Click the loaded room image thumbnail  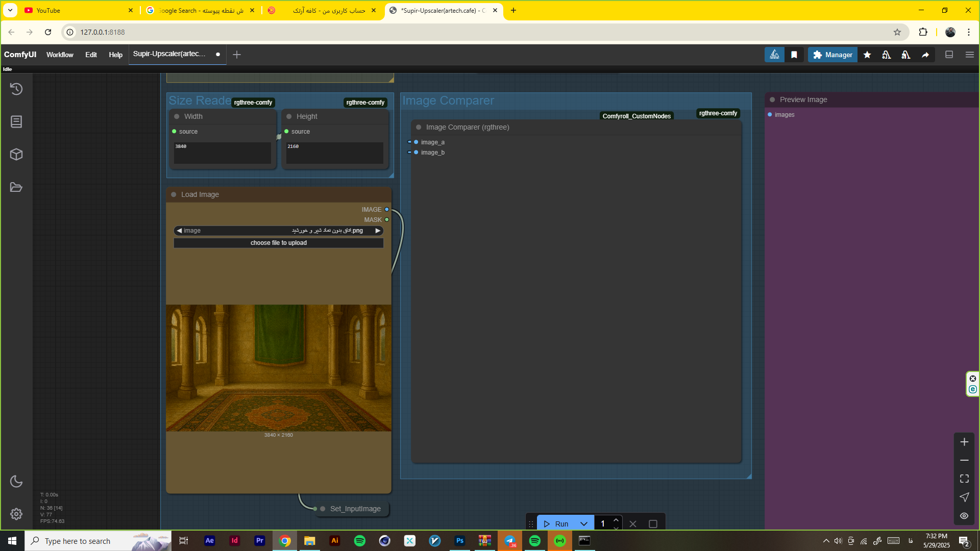279,368
